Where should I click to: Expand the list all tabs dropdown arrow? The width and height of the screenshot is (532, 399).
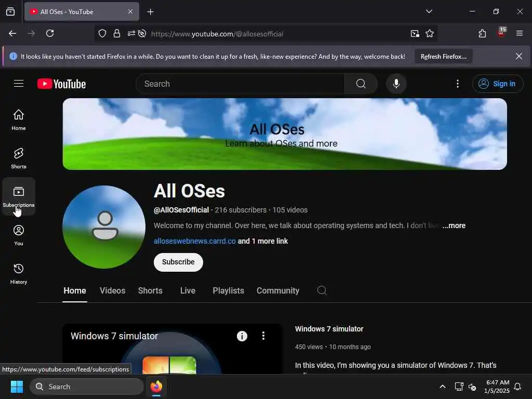pyautogui.click(x=429, y=11)
